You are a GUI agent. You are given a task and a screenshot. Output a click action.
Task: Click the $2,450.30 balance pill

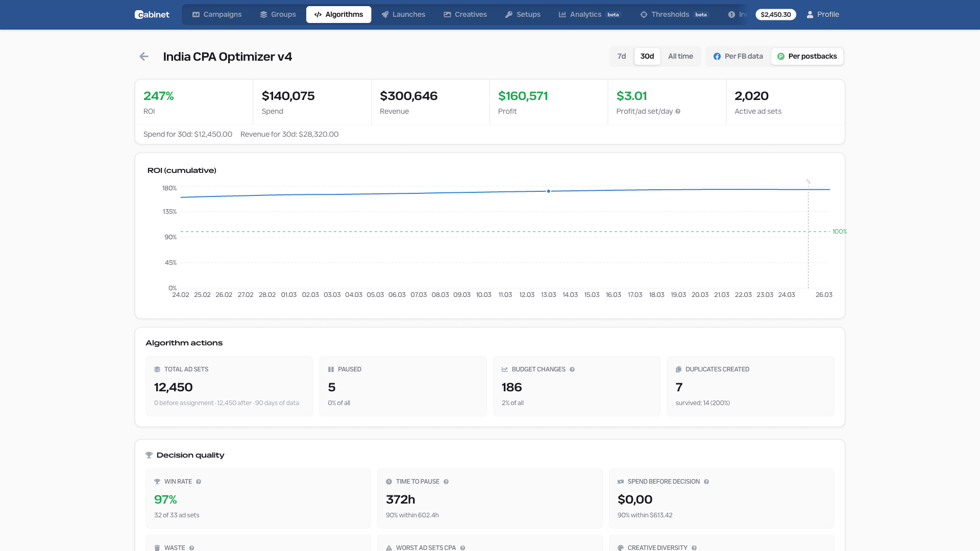coord(776,14)
